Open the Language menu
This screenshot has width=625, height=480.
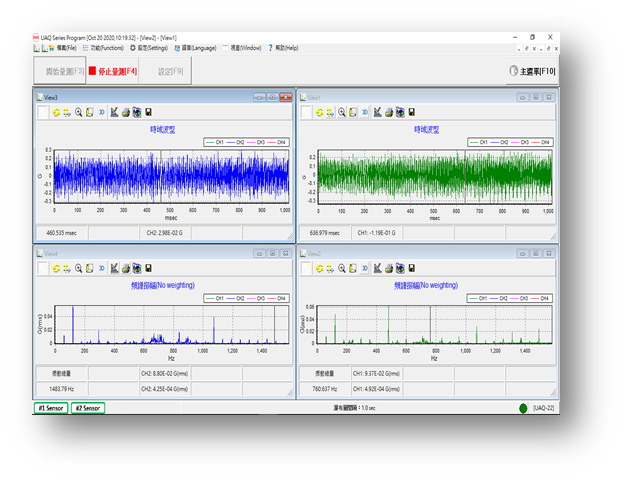(x=195, y=47)
